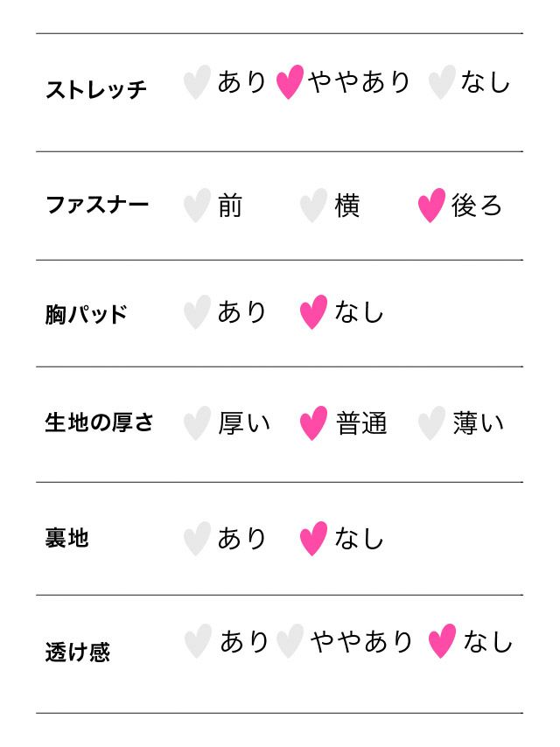
Task: Click the 生地の厚さ row label
Action: 99,422
